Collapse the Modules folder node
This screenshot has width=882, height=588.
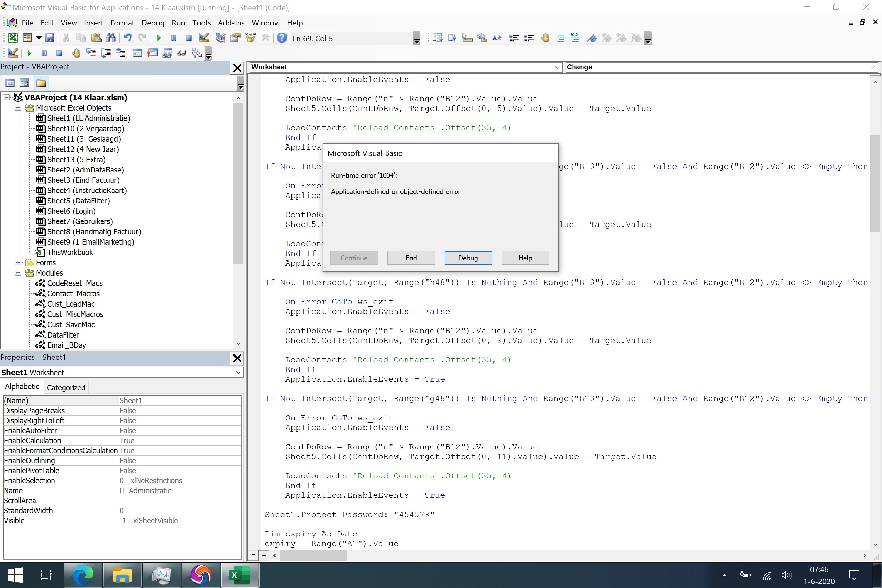pyautogui.click(x=18, y=273)
